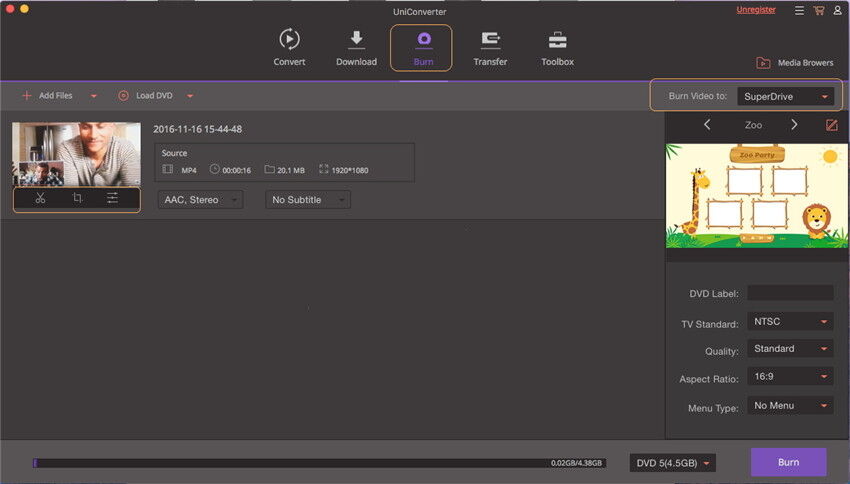Open the effects adjustment sliders icon

coord(112,198)
